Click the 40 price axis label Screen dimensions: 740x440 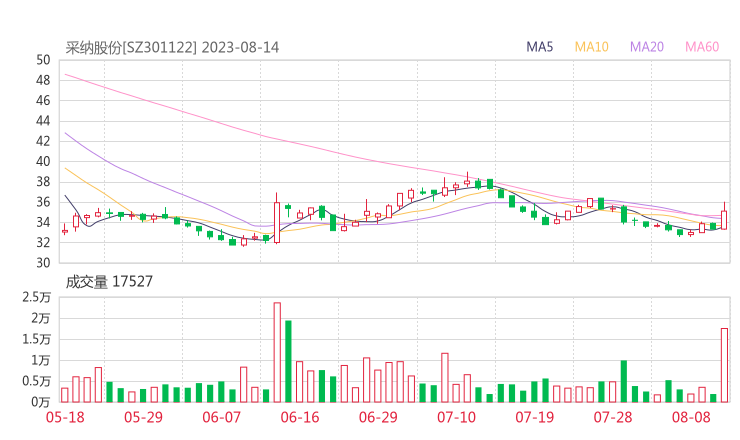43,161
